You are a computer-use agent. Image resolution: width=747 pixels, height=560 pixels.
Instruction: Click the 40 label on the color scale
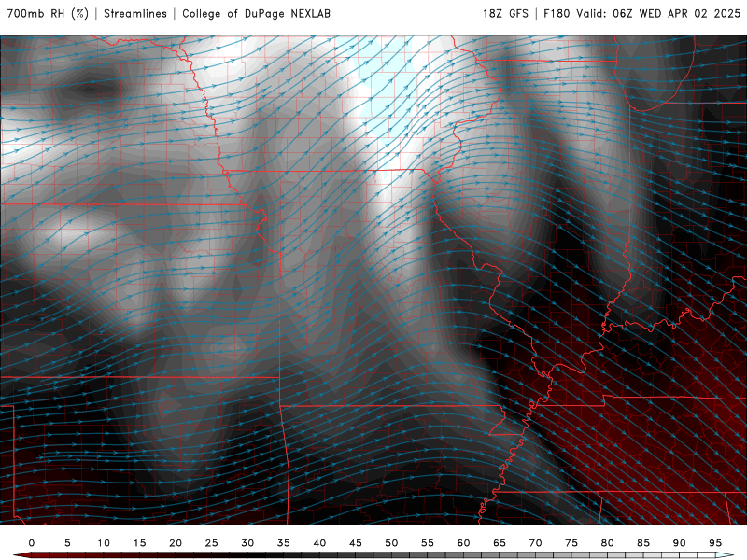coord(319,543)
